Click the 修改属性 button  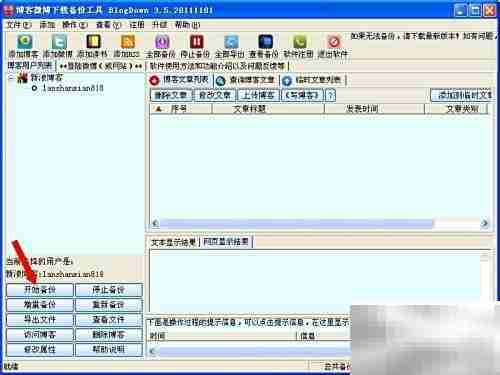pos(40,350)
